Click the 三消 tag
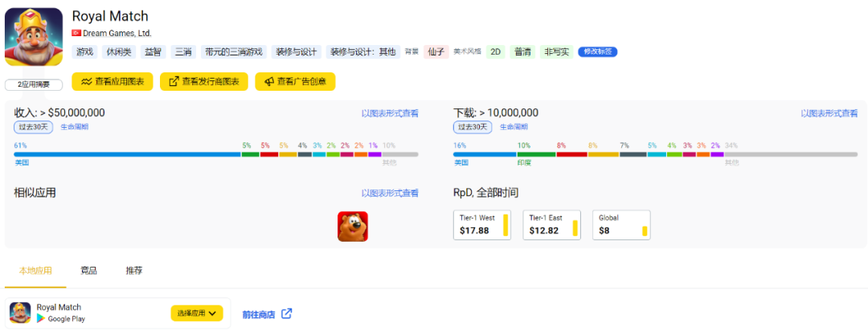This screenshot has width=868, height=331. [x=183, y=52]
